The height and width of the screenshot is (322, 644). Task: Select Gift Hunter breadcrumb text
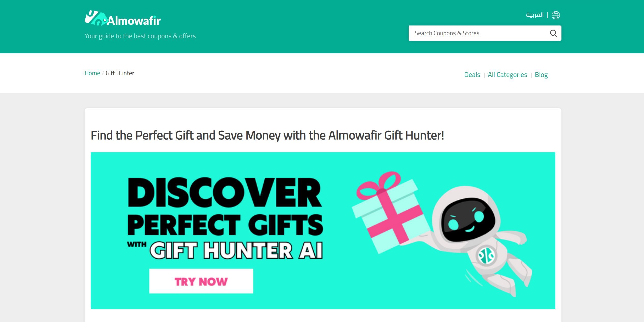(120, 73)
